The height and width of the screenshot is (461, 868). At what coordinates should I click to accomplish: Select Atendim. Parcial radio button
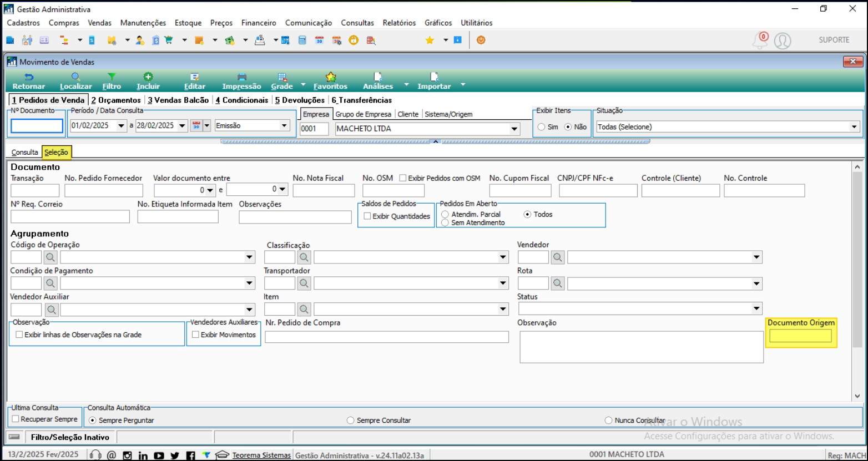(445, 214)
